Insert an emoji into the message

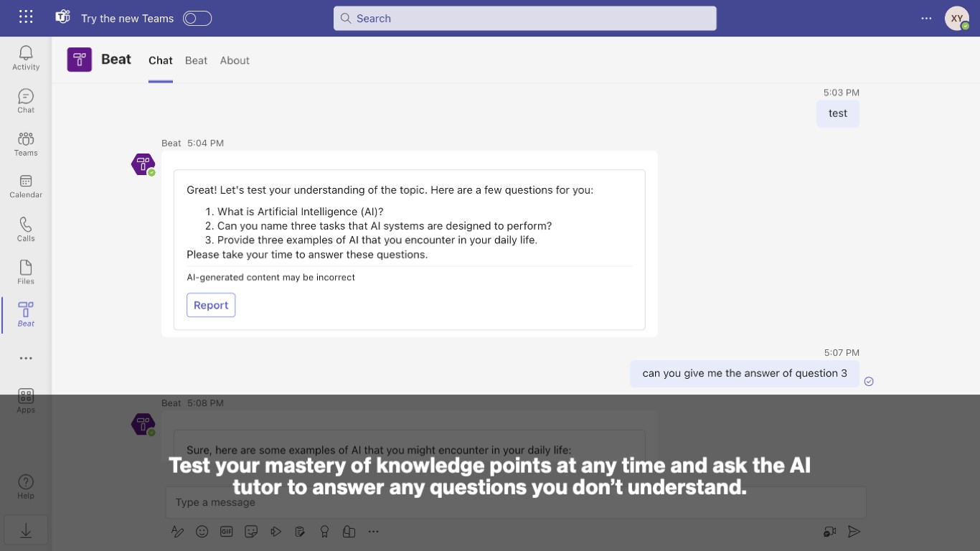tap(202, 532)
